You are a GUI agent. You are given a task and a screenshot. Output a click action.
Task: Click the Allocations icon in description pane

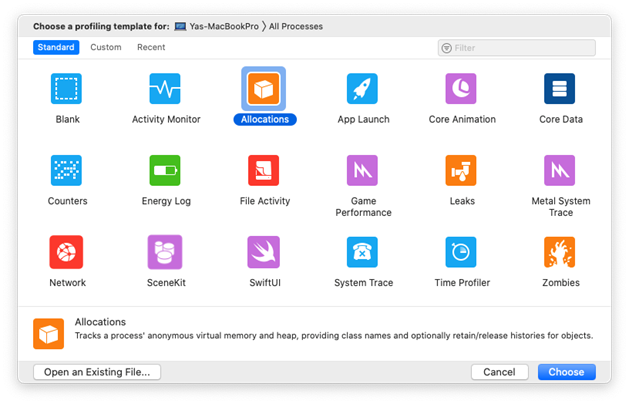[x=49, y=334]
